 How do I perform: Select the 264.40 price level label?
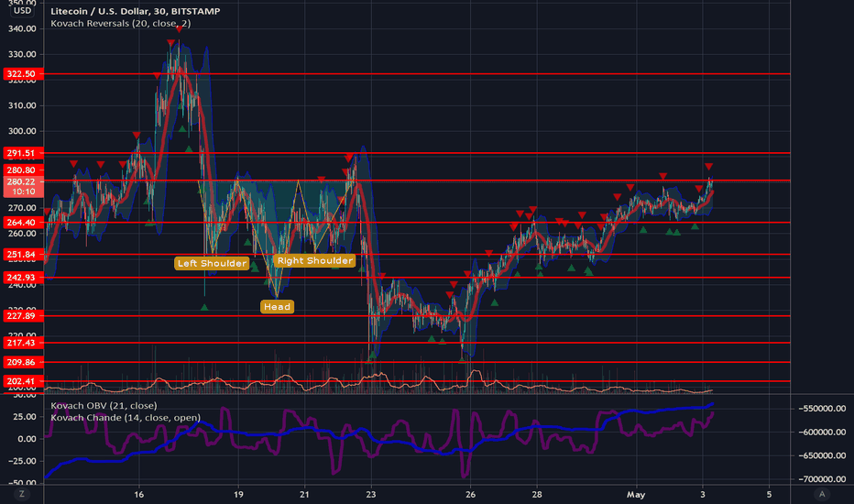[22, 223]
